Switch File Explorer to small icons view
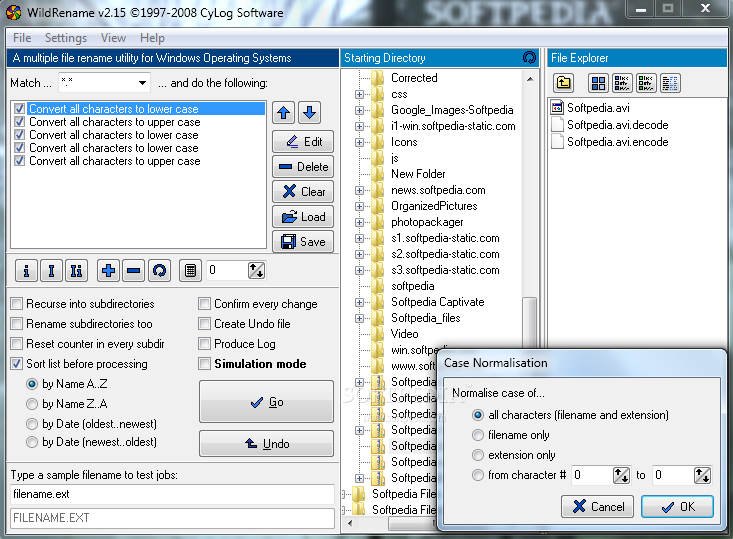The width and height of the screenshot is (733, 539). click(x=622, y=83)
